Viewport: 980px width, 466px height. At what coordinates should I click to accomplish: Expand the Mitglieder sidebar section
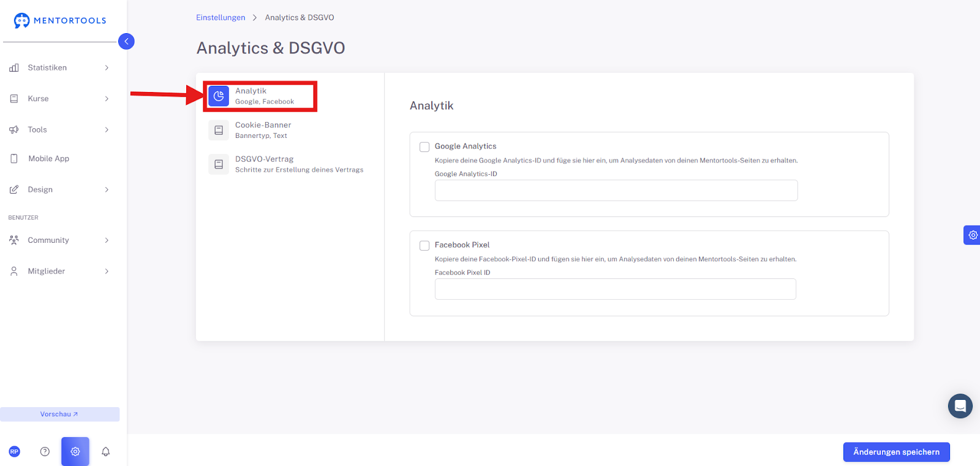pos(60,271)
